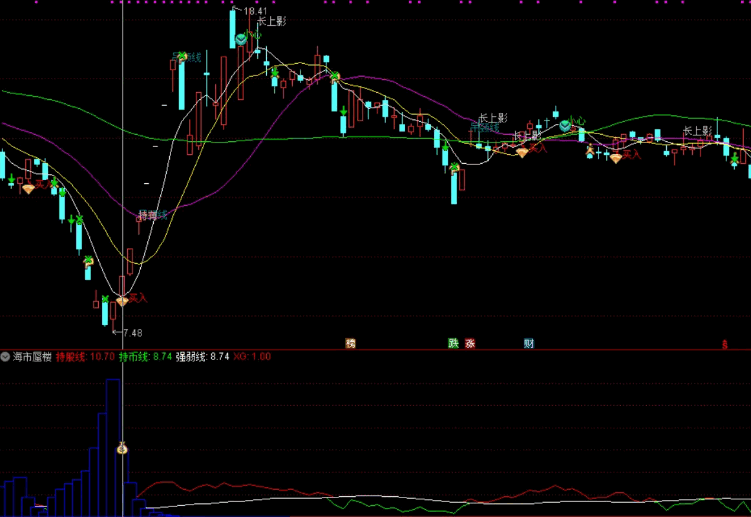The image size is (751, 517).
Task: Click the 榜 marker on the event bar
Action: pyautogui.click(x=350, y=343)
